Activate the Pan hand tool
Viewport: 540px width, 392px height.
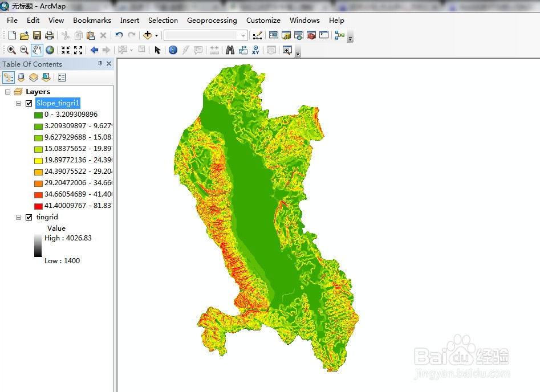(x=37, y=50)
